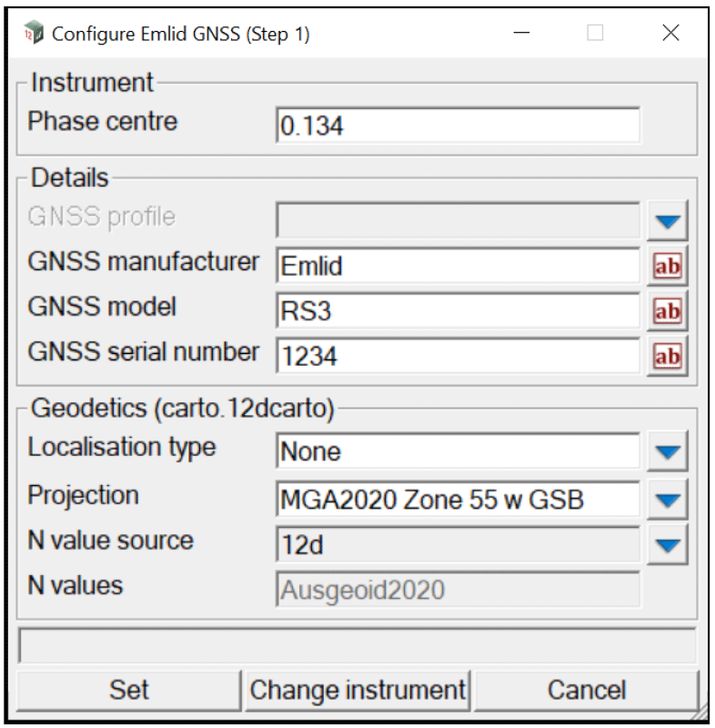Screen dimensions: 715x728
Task: Click the Localisation type field showing None
Action: click(x=458, y=450)
